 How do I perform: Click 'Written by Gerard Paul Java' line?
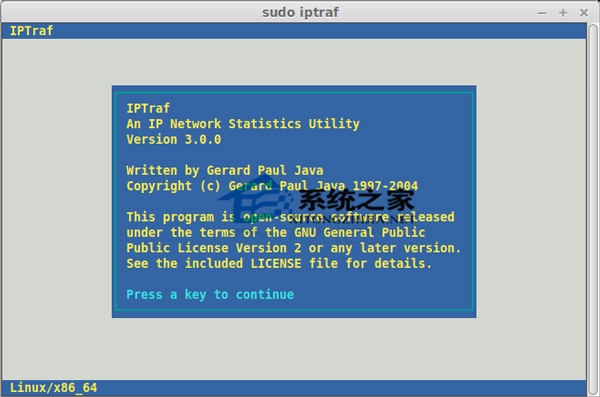pyautogui.click(x=225, y=170)
